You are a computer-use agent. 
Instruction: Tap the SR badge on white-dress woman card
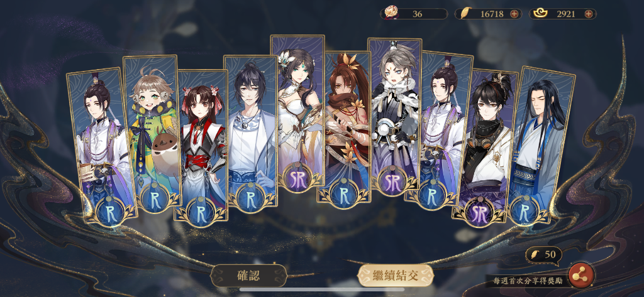[297, 179]
